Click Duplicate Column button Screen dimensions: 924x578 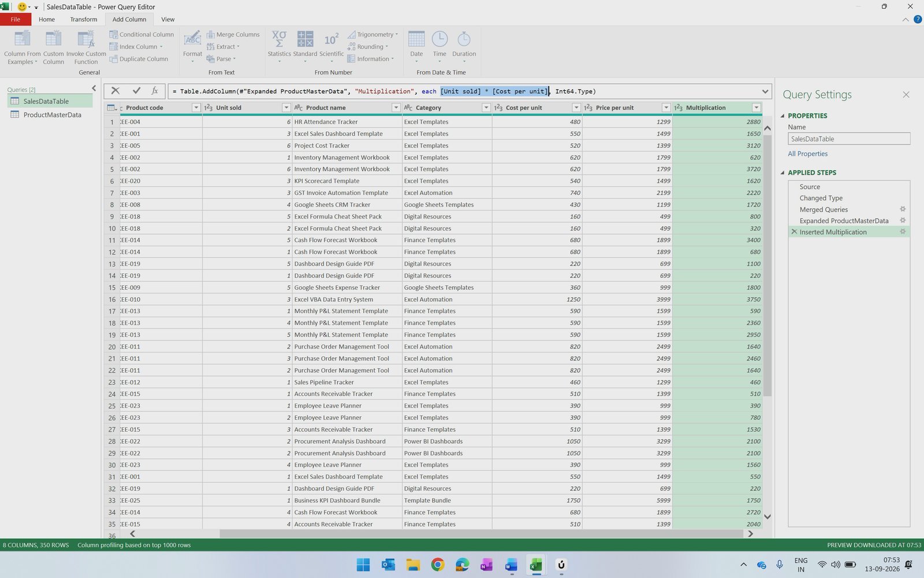(x=139, y=59)
